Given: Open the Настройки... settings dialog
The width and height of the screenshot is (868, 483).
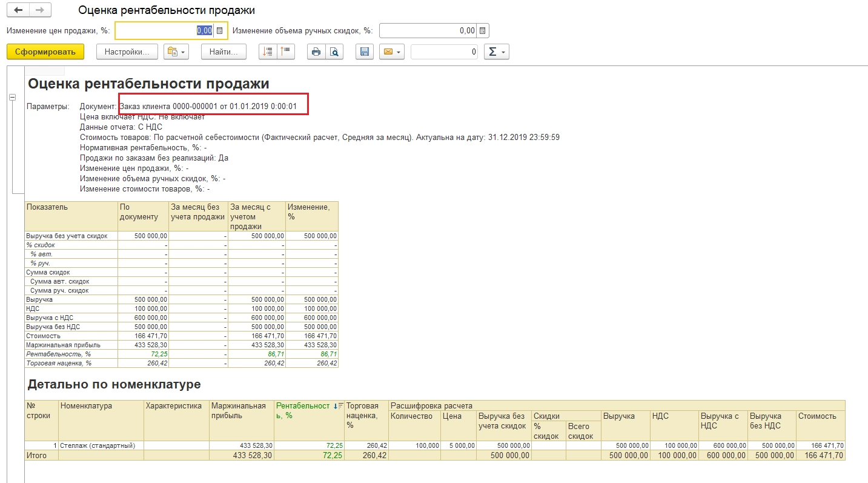Looking at the screenshot, I should click(x=127, y=52).
